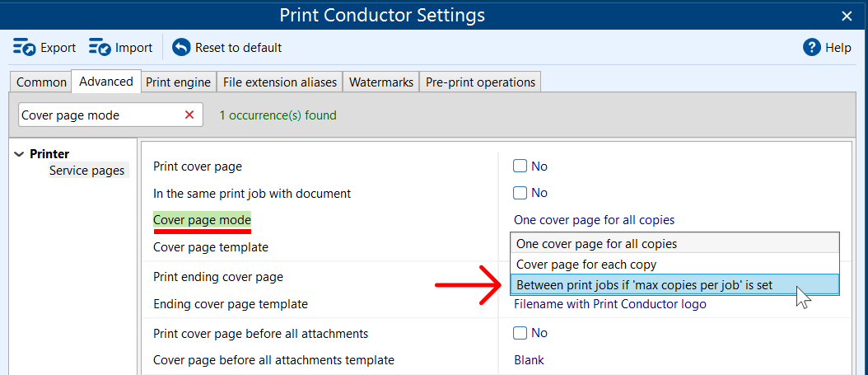The image size is (868, 375).
Task: Toggle In the same print job checkbox
Action: pos(520,193)
